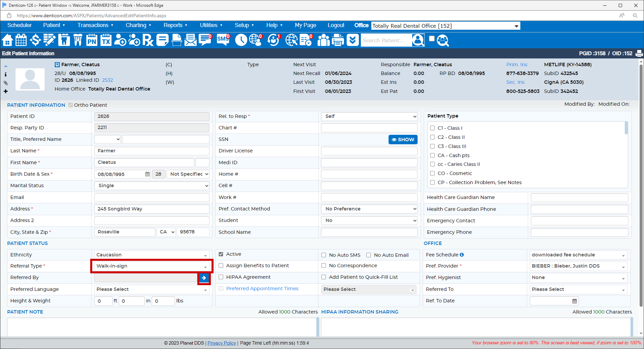Click the Fee Schedule info icon
The width and height of the screenshot is (644, 349).
pyautogui.click(x=462, y=255)
